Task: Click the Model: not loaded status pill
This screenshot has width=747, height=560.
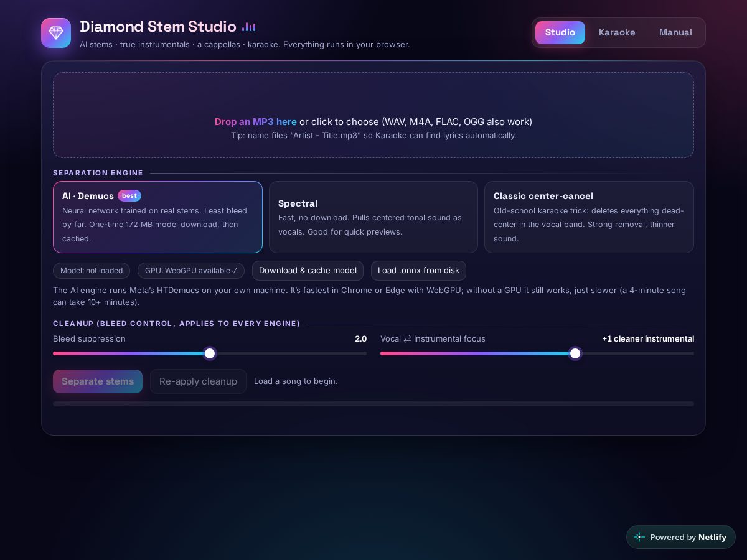Action: pyautogui.click(x=92, y=271)
